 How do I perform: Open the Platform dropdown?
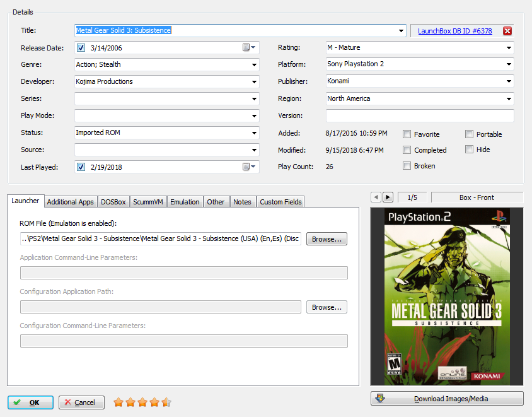click(509, 64)
